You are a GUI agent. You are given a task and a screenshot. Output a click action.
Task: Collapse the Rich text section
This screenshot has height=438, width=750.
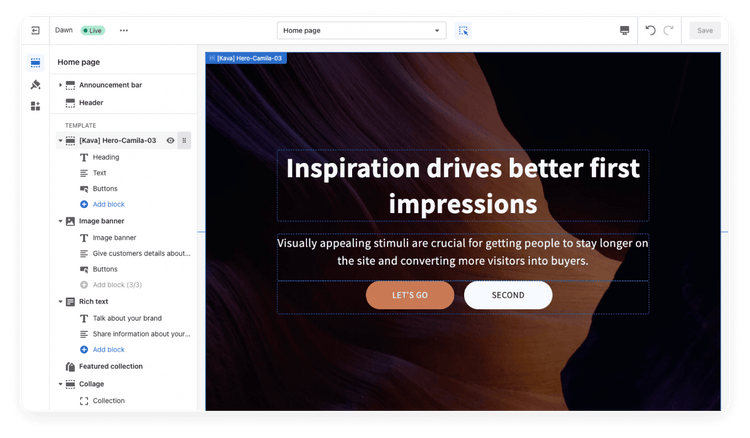coord(60,302)
